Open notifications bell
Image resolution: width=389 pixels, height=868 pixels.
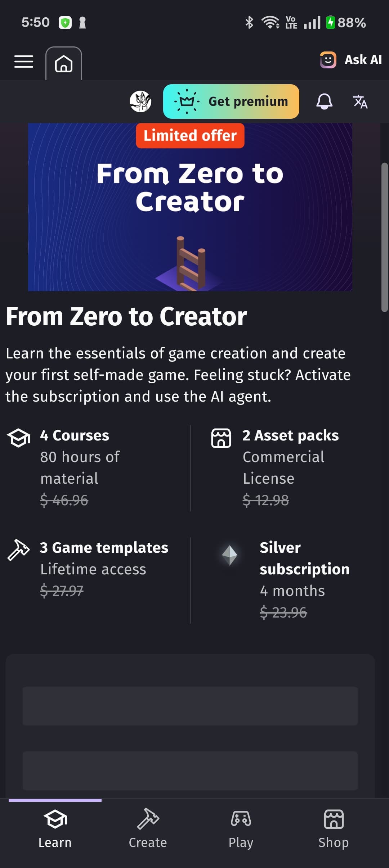click(x=324, y=101)
